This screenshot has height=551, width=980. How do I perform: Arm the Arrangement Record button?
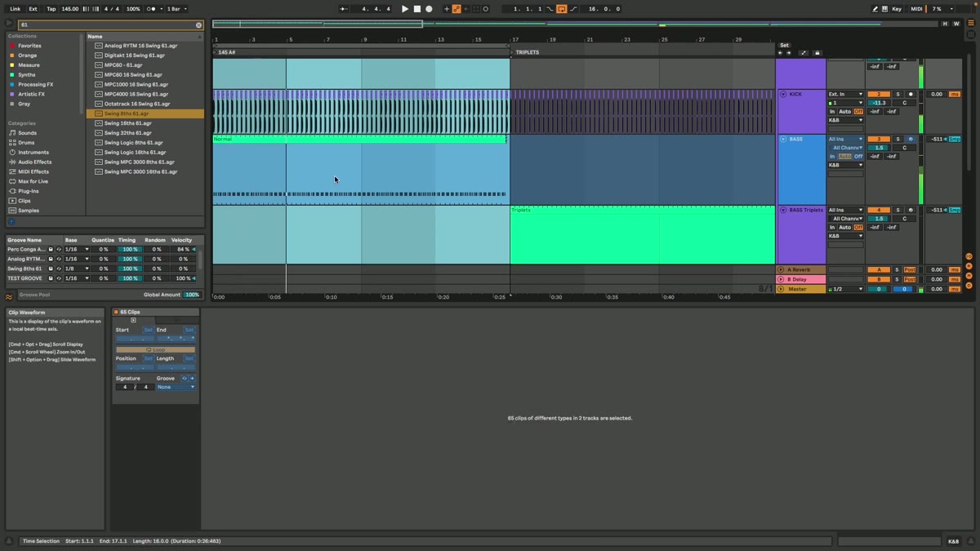429,9
